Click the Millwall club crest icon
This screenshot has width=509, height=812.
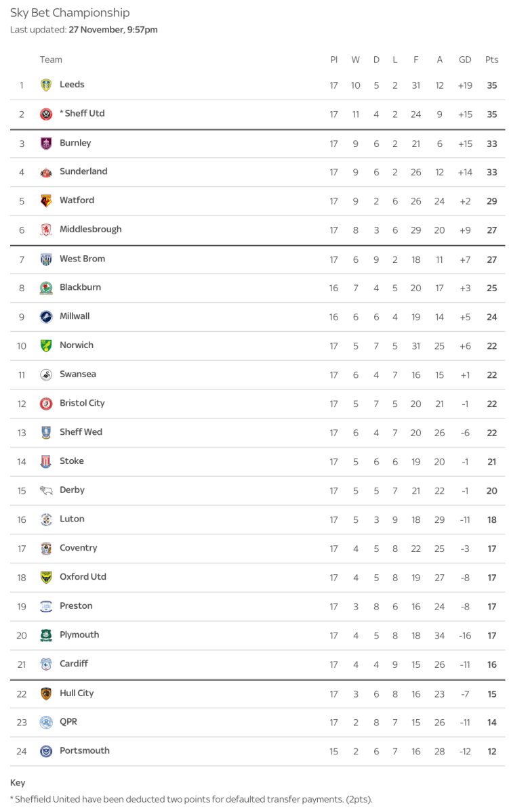click(x=46, y=317)
